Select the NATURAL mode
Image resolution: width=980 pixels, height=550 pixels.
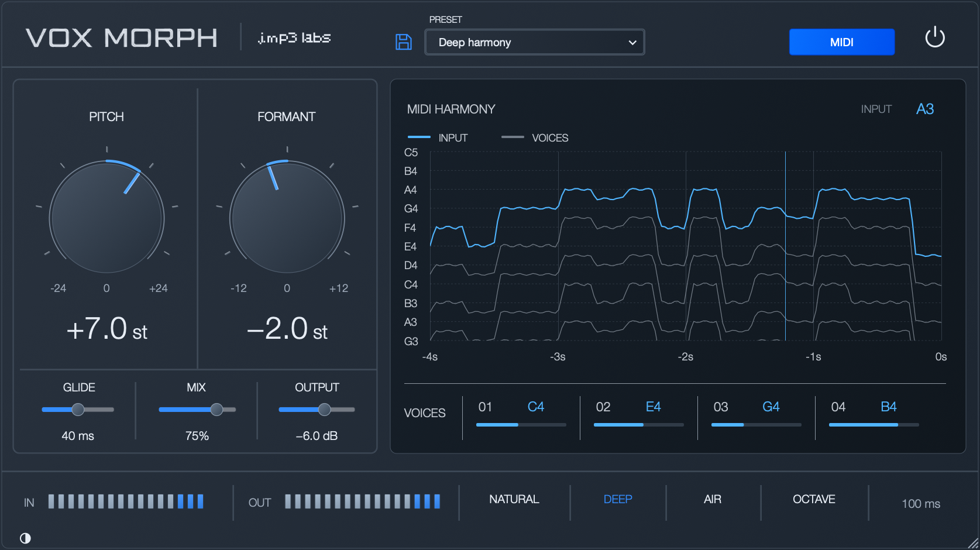tap(514, 499)
